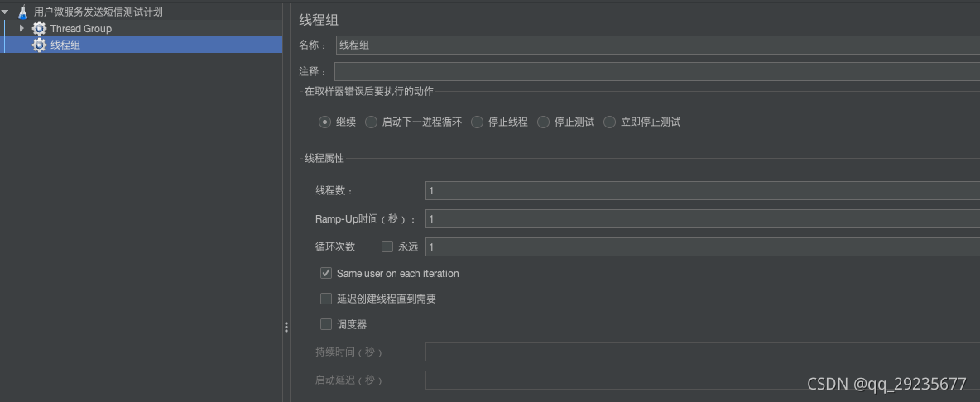The height and width of the screenshot is (402, 980).
Task: Select the 停止线程 radio option
Action: (477, 122)
